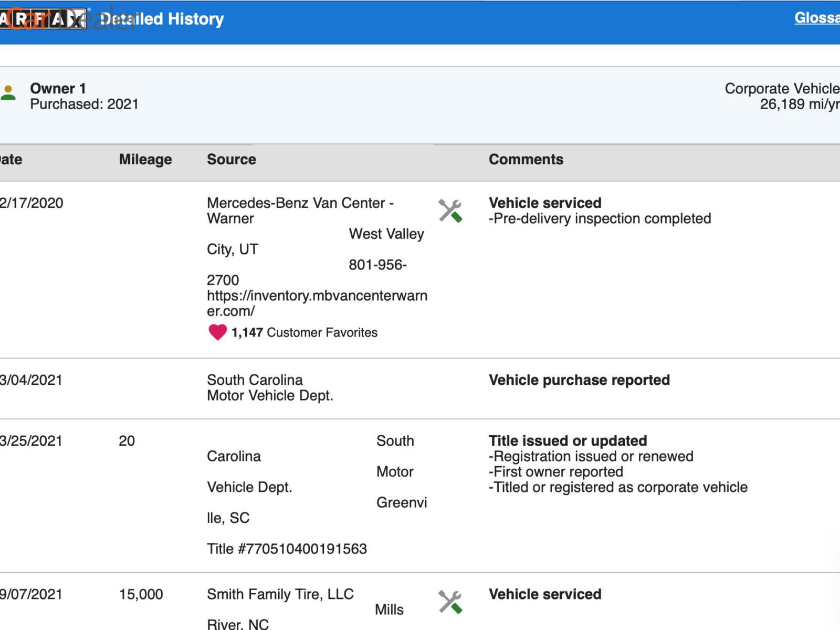
Task: Select the Comments column header
Action: [x=526, y=160]
